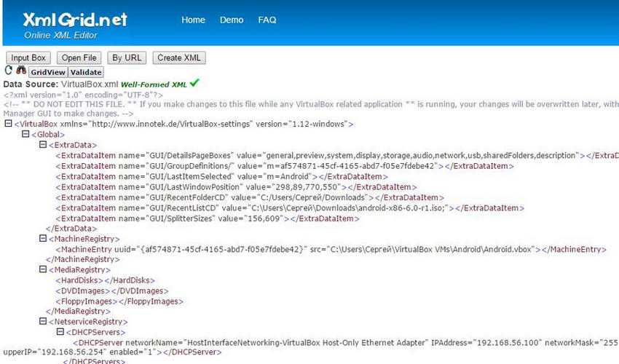
Task: Select the GUI/SplitterSizes ExtraDataItem line
Action: pos(208,218)
